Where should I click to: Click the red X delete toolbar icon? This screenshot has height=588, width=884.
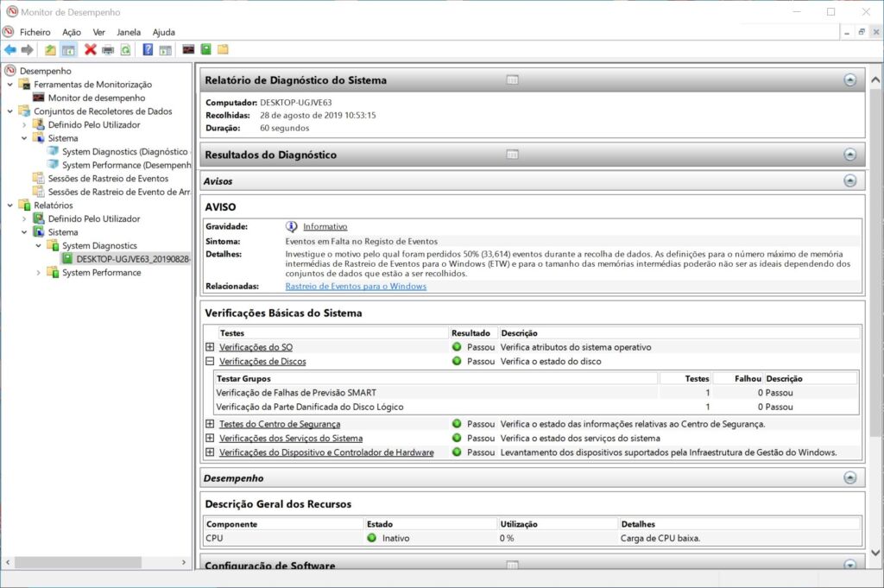[90, 50]
